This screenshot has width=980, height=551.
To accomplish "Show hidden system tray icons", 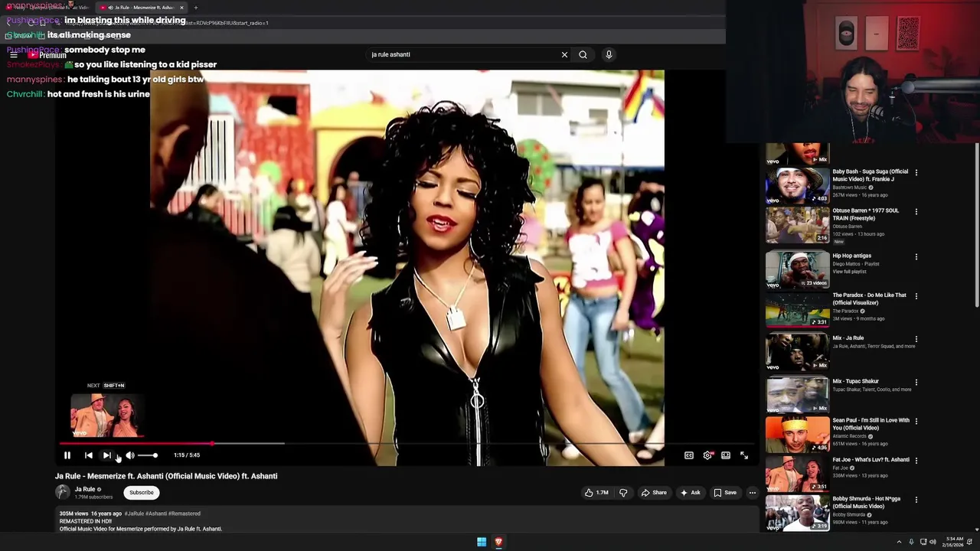I will tap(900, 542).
